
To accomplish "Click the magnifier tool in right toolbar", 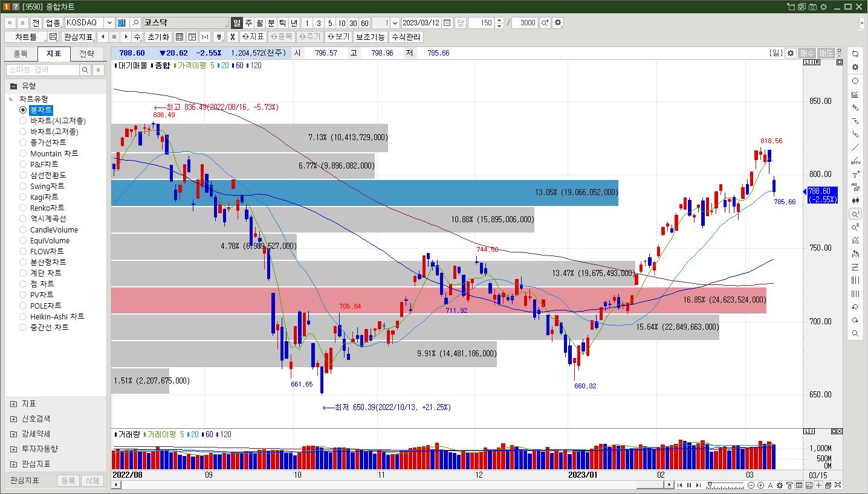I will click(x=855, y=333).
